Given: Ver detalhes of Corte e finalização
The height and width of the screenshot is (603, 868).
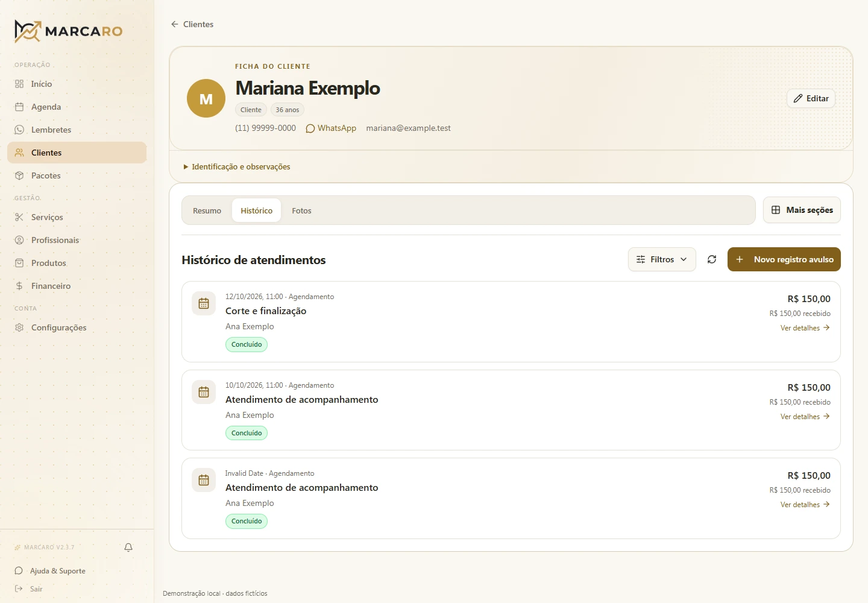Looking at the screenshot, I should pyautogui.click(x=805, y=328).
